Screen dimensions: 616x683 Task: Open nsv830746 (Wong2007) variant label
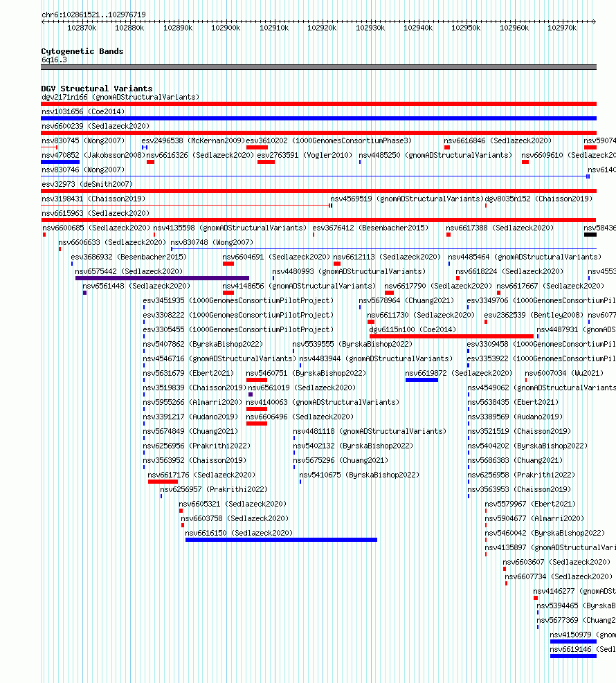click(x=83, y=170)
